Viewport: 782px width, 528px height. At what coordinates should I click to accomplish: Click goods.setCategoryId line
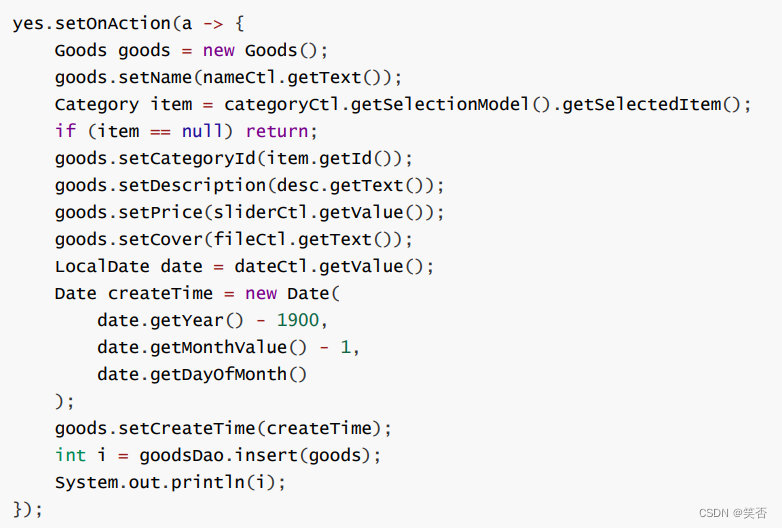(233, 159)
